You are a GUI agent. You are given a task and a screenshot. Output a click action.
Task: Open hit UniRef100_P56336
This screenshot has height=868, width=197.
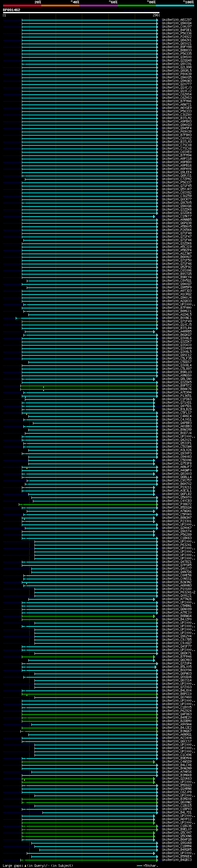click(x=176, y=33)
